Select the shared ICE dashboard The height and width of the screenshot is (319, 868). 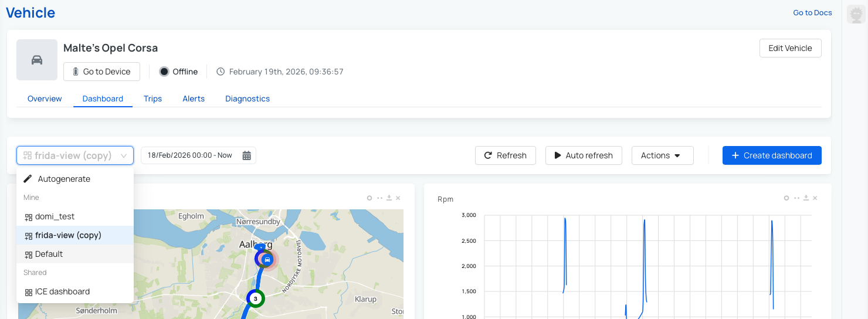click(x=75, y=291)
